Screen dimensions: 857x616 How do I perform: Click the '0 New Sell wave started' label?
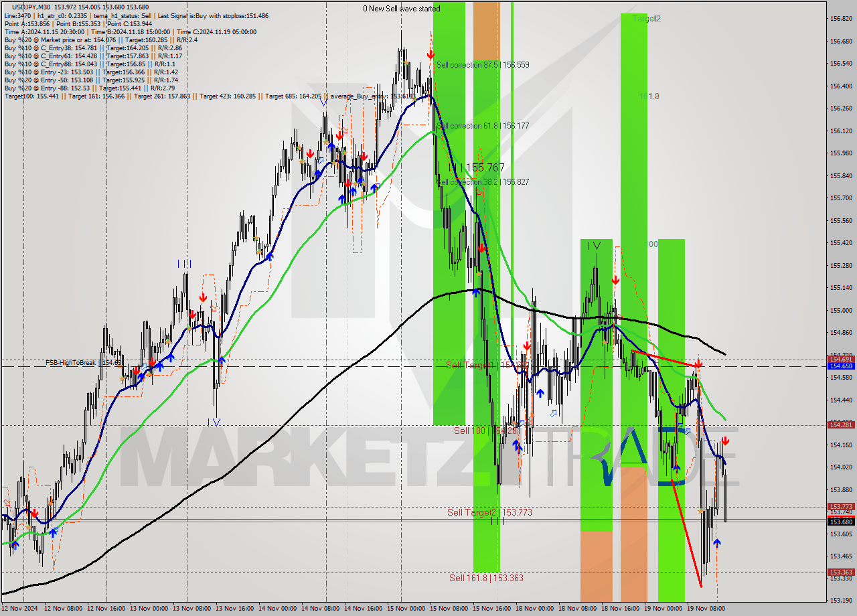click(402, 9)
